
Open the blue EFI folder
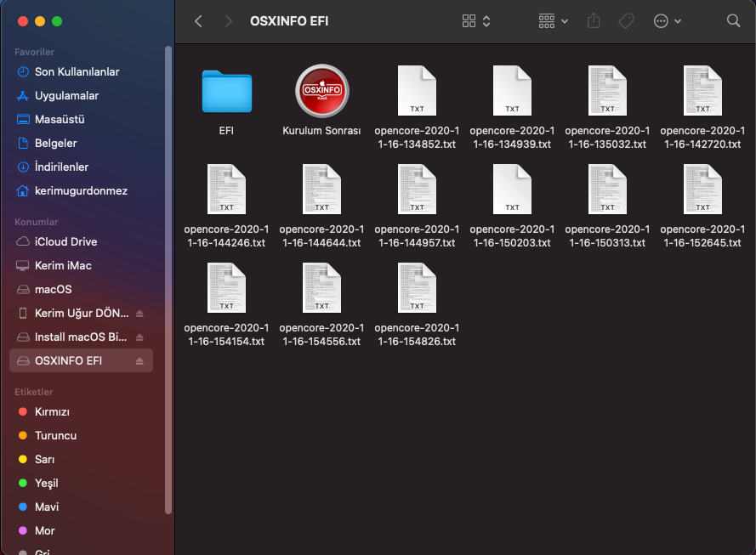point(227,92)
